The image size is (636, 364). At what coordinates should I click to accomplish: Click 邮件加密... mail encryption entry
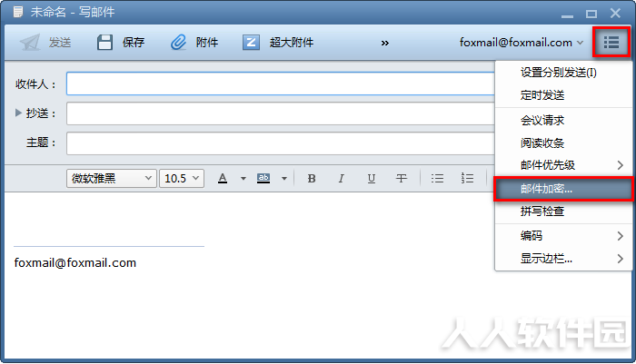click(x=563, y=189)
